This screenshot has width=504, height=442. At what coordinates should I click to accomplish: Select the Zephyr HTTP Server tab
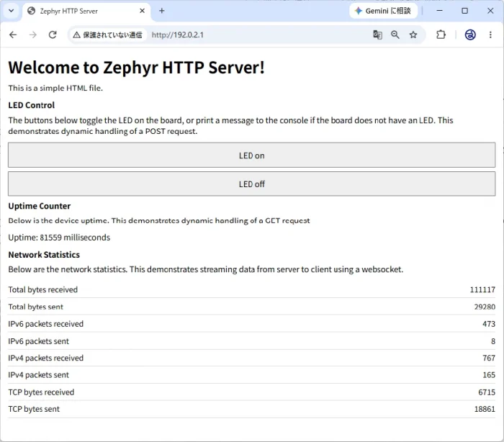click(86, 12)
